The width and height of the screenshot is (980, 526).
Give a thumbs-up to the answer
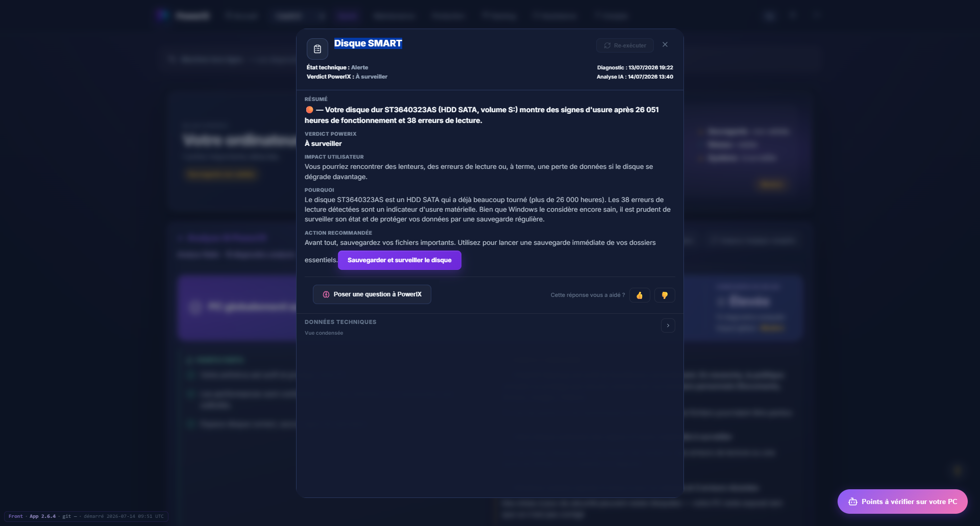(640, 295)
